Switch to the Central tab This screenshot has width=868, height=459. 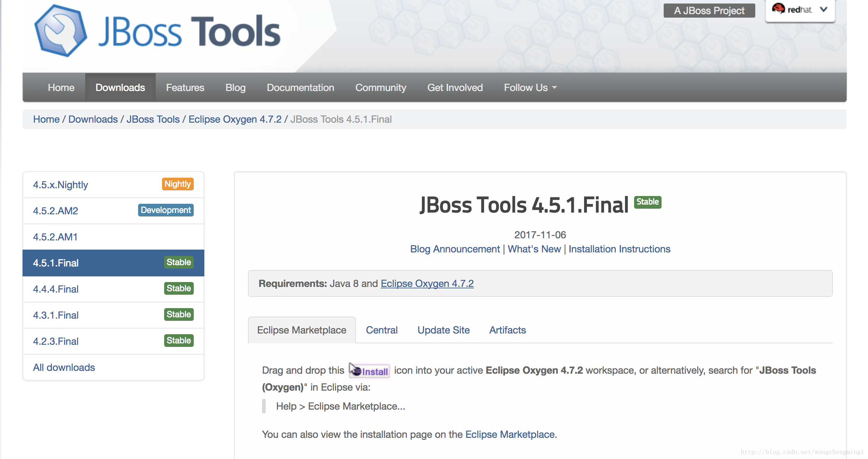coord(382,330)
